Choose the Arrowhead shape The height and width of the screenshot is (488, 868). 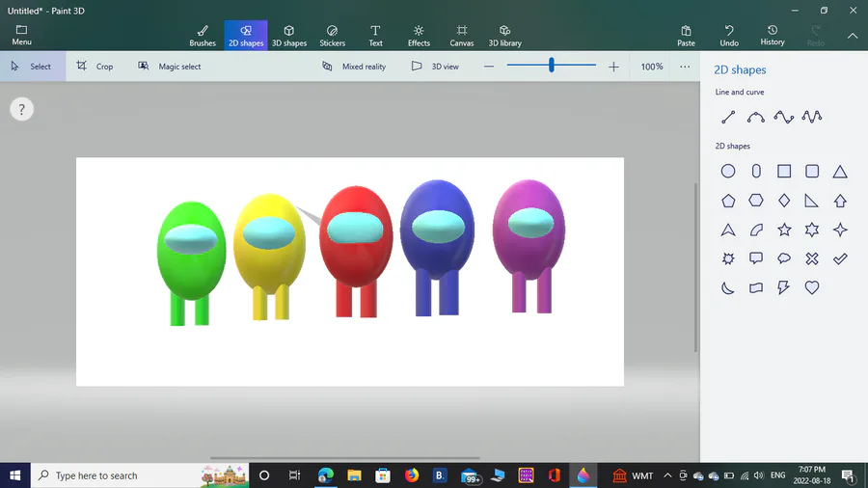(x=728, y=230)
